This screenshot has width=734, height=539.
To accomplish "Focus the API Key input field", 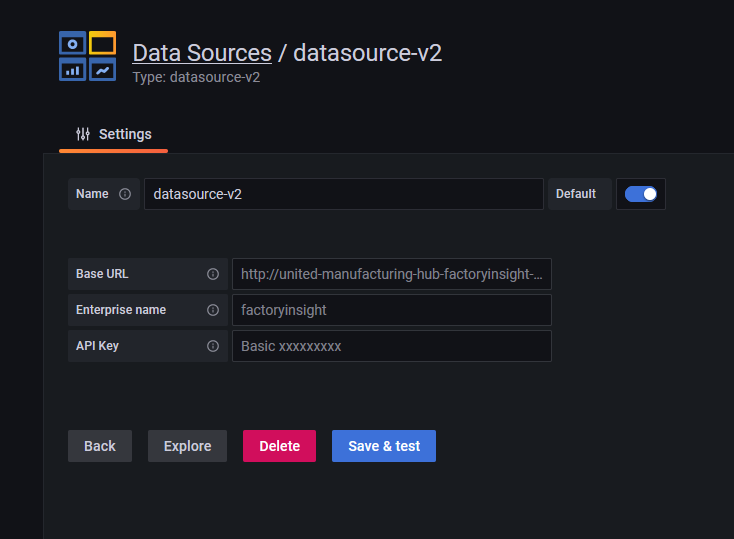I will point(391,346).
